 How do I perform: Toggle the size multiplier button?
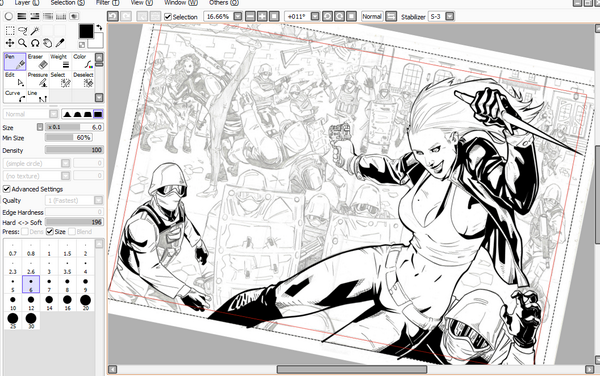click(40, 127)
